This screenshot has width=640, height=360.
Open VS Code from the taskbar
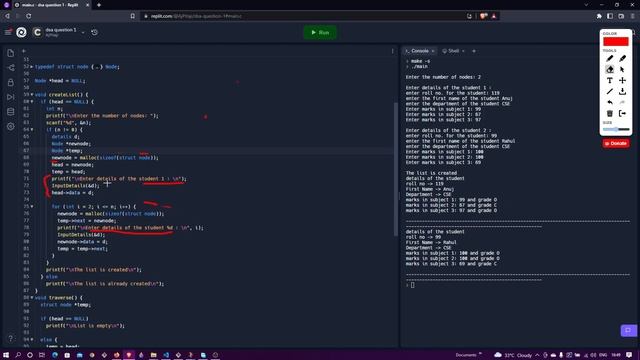point(166,355)
